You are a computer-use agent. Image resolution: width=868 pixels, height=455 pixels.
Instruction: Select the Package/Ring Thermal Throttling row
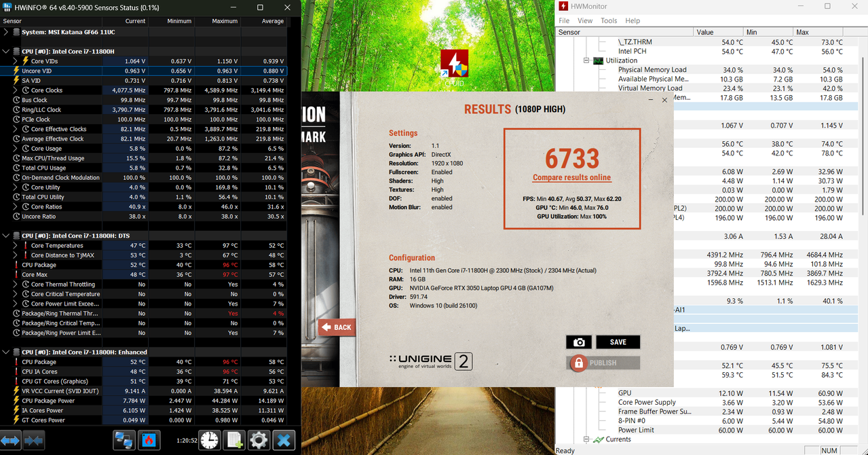click(x=143, y=314)
